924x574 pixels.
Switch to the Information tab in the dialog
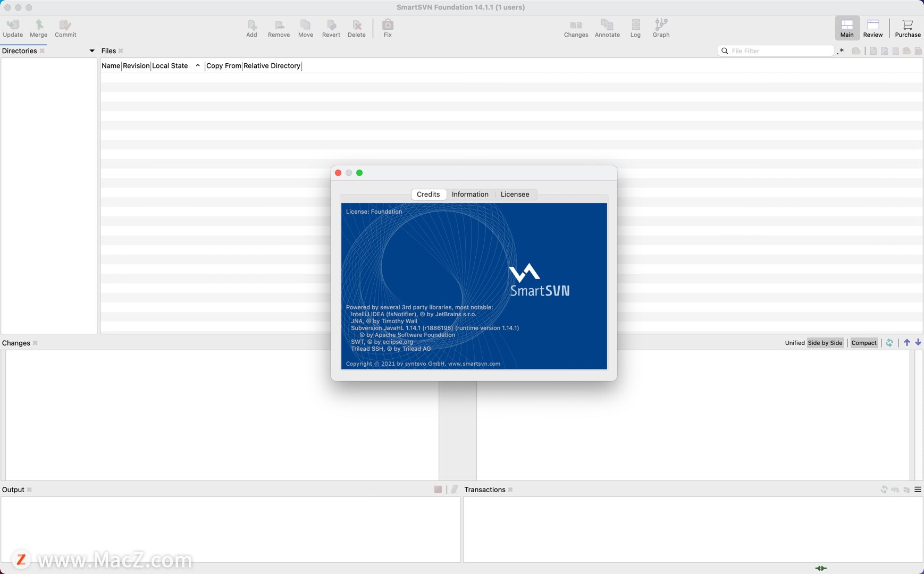(470, 195)
